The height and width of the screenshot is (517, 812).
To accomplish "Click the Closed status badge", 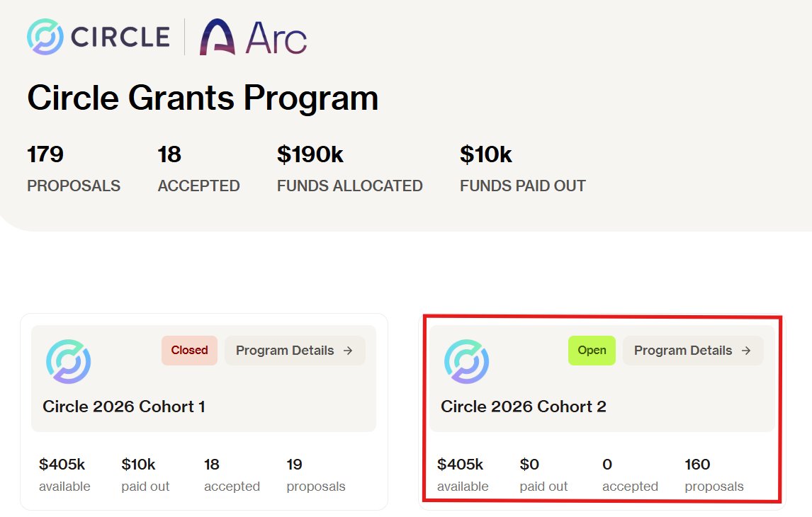I will [x=189, y=351].
